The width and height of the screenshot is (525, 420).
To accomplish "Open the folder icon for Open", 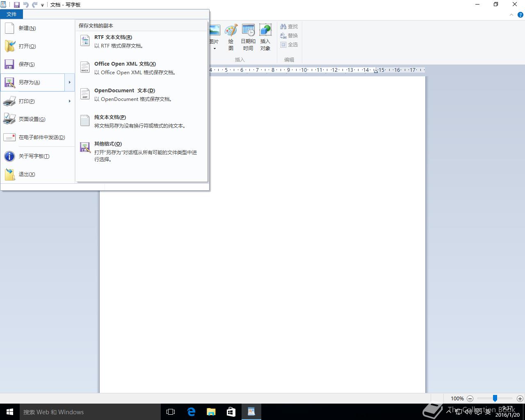I will (9, 46).
